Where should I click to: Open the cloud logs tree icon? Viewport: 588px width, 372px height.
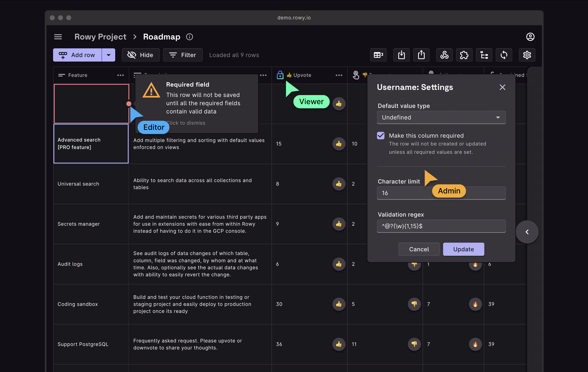tap(484, 55)
